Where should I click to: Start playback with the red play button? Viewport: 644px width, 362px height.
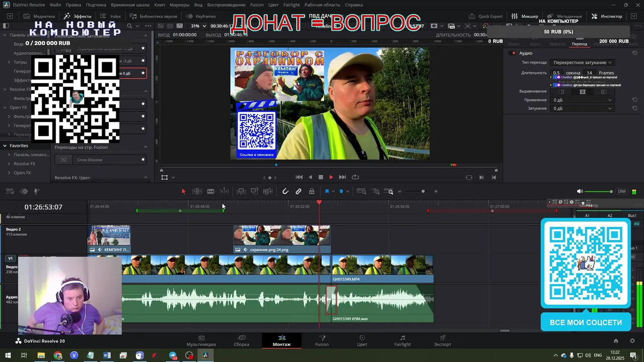point(331,177)
